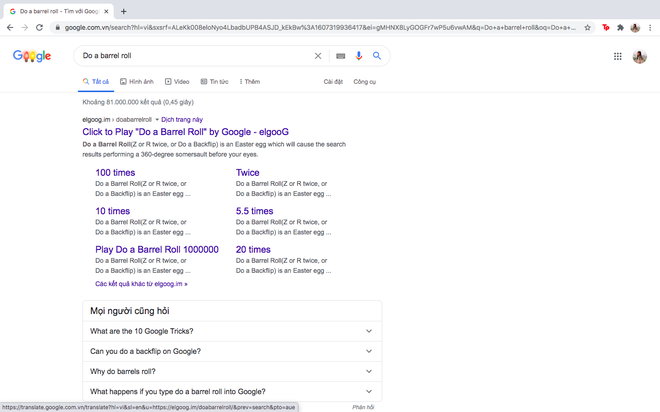This screenshot has height=412, width=660.
Task: Click the browser forward arrow
Action: coord(24,28)
